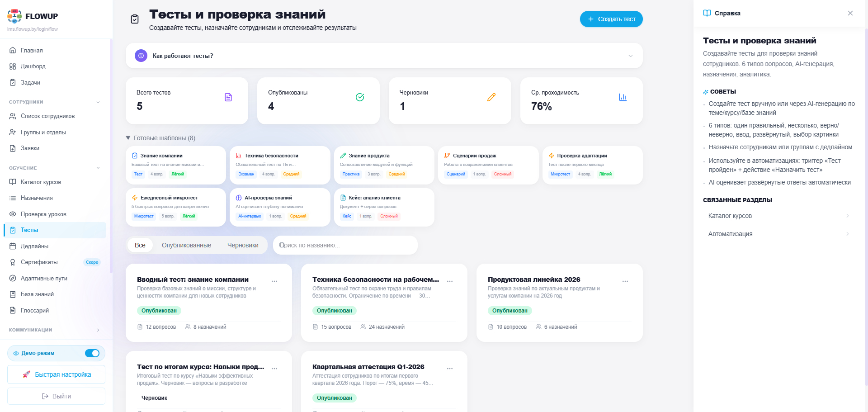Choose the Проверка адаптации template

pos(593,165)
